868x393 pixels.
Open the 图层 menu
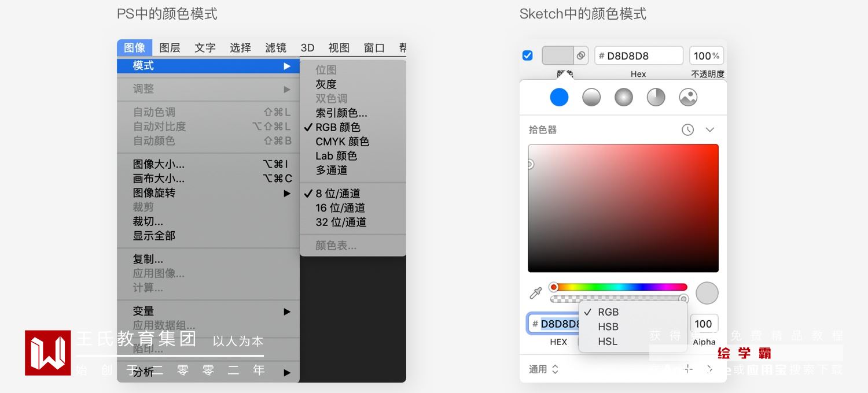click(x=170, y=48)
